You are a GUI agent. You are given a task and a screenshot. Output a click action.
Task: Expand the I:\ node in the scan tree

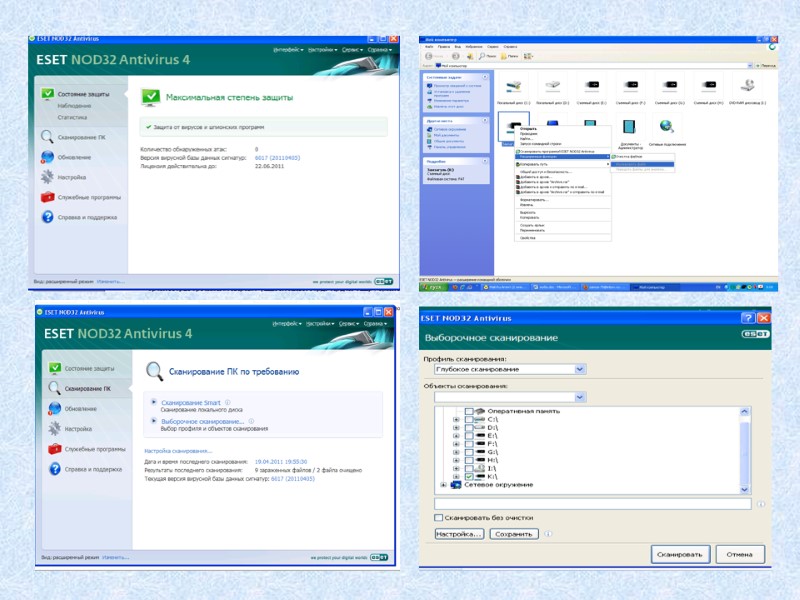pos(456,468)
